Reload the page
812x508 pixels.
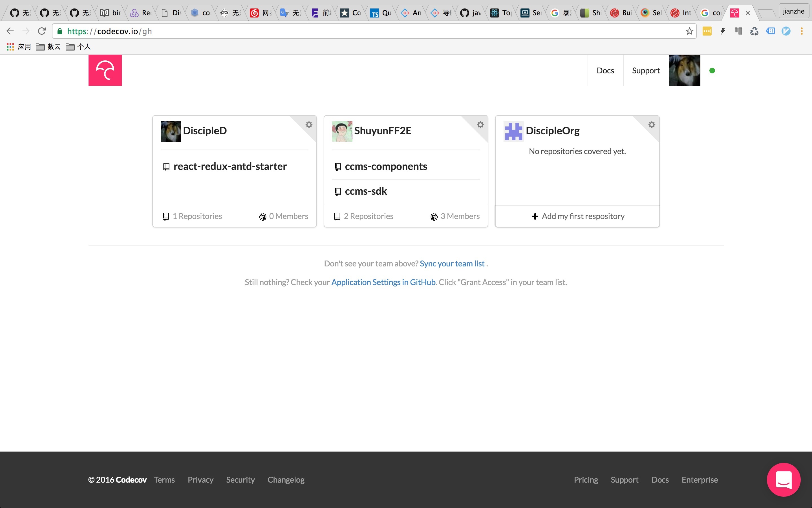pos(42,31)
